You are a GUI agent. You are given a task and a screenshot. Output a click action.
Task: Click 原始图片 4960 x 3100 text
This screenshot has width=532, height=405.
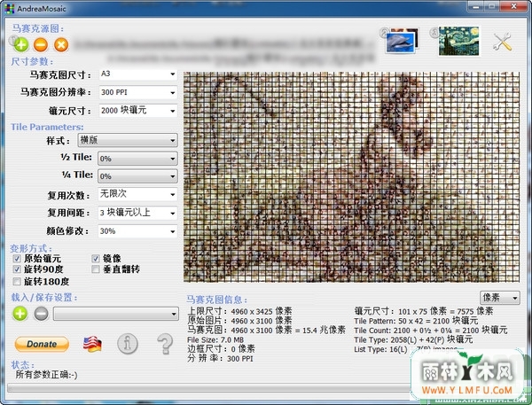tap(239, 321)
